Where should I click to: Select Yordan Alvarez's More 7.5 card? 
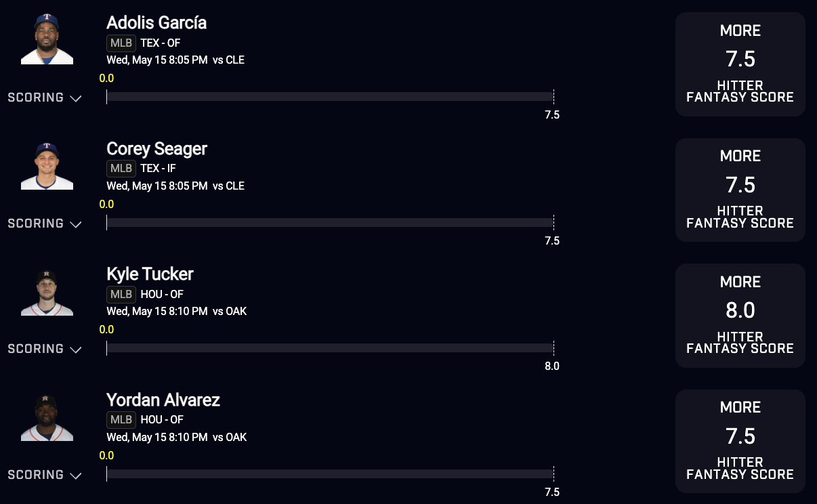click(x=740, y=441)
